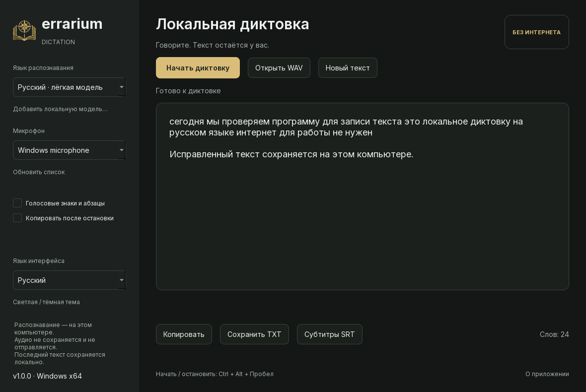Click the "Слов: 24" word counter

[x=554, y=334]
